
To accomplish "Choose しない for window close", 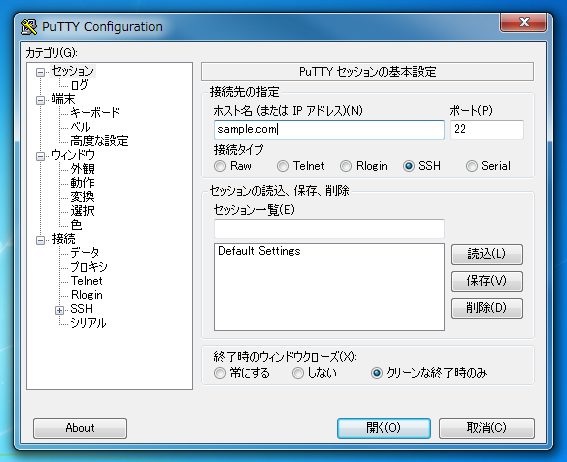I will (x=298, y=373).
